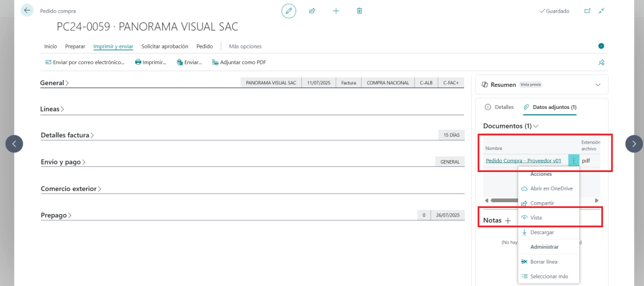Image resolution: width=644 pixels, height=286 pixels.
Task: Click Enviar por correo electrónico button
Action: tap(85, 62)
